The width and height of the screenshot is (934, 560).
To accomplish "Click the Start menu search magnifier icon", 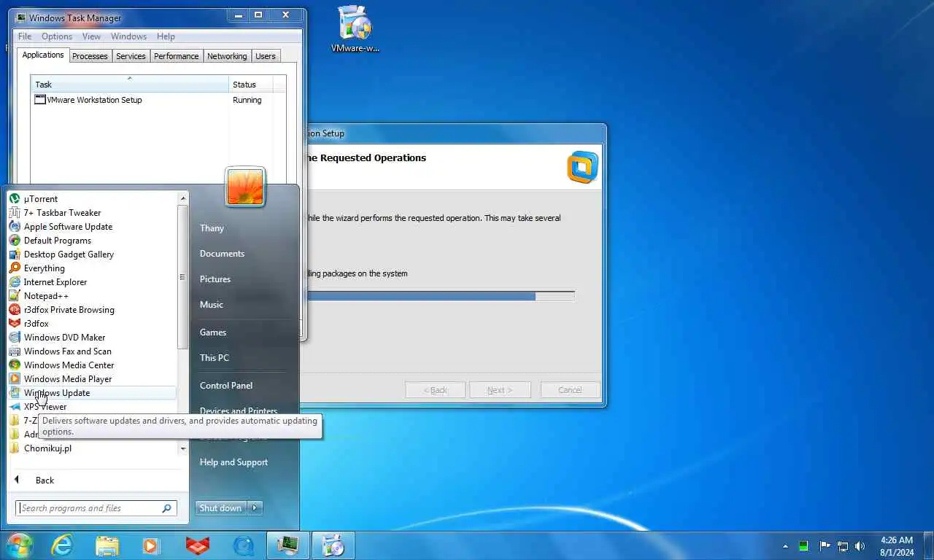I will click(x=167, y=508).
